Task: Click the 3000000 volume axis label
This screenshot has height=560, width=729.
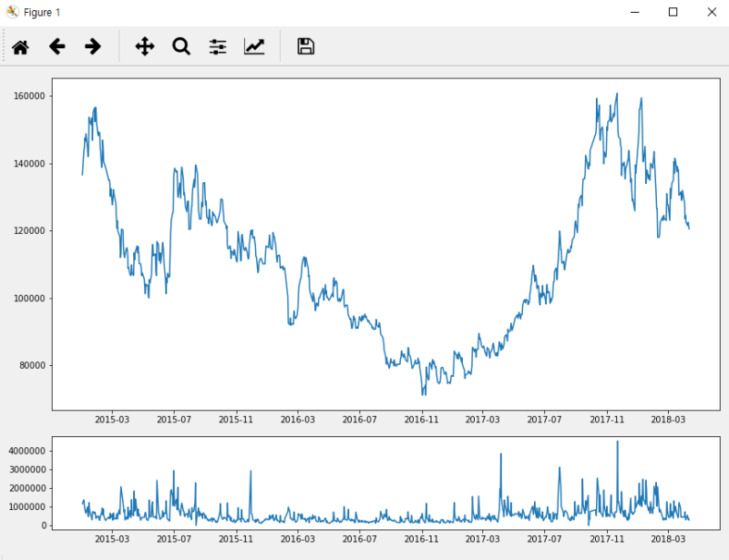Action: coord(27,469)
